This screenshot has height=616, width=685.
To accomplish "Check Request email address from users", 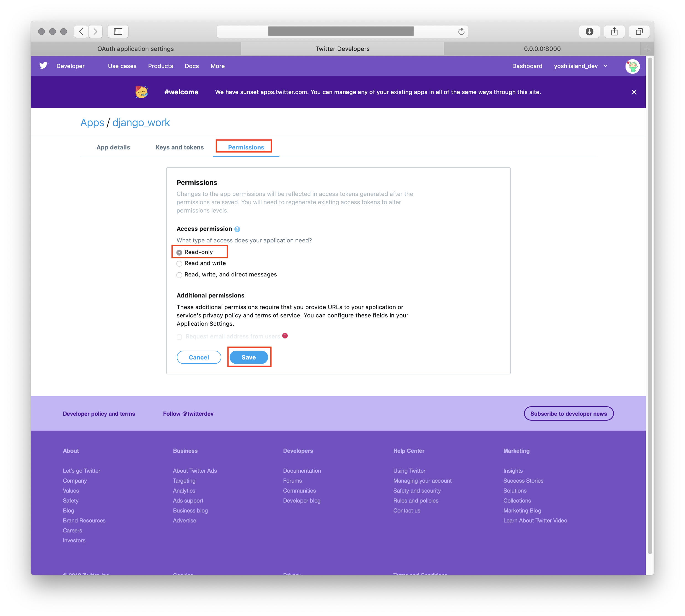I will [179, 337].
